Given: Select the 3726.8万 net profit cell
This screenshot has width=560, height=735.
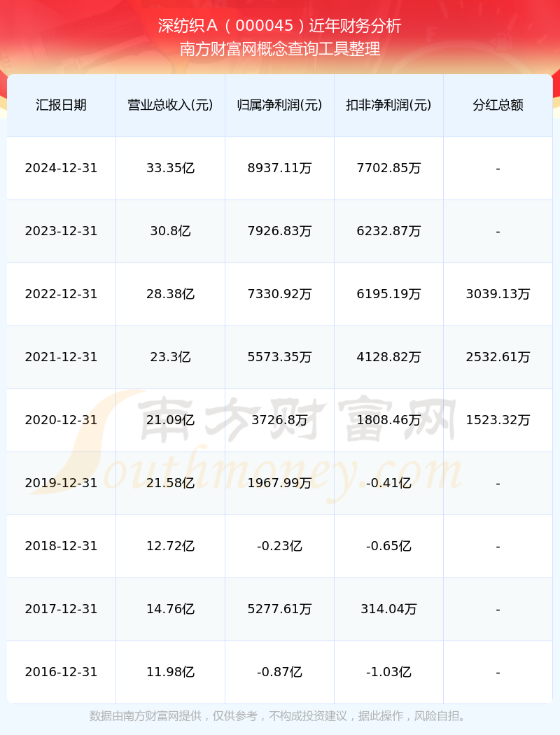Looking at the screenshot, I should point(280,420).
